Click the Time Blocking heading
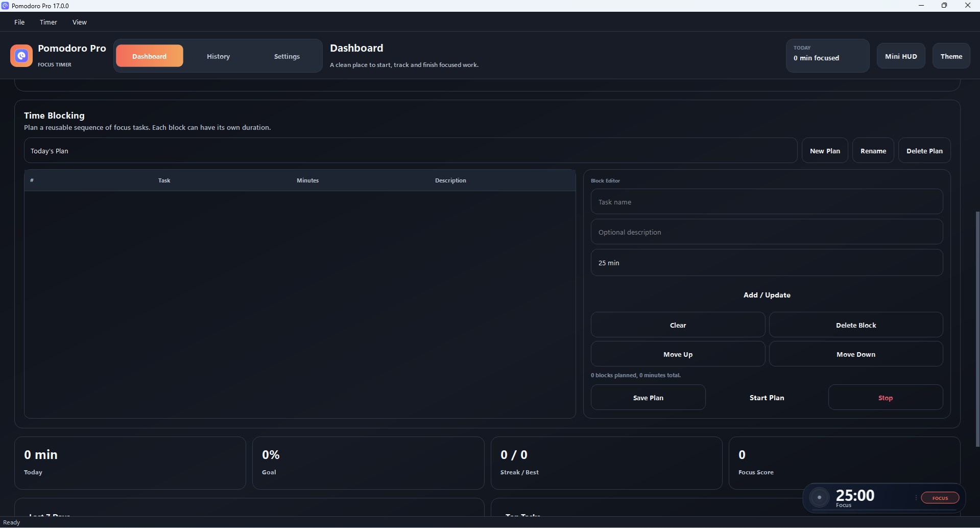The image size is (980, 528). tap(54, 116)
